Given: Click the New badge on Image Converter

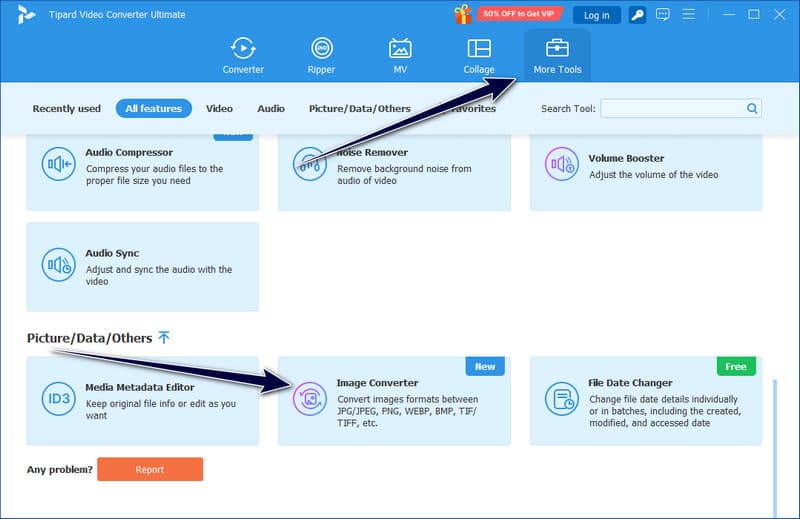Looking at the screenshot, I should click(485, 366).
